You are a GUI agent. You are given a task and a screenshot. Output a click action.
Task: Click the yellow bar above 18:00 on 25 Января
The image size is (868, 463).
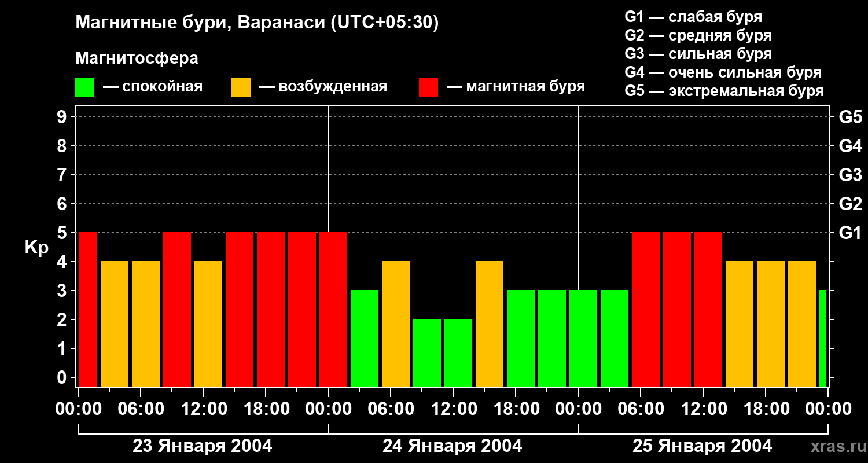coord(771,324)
